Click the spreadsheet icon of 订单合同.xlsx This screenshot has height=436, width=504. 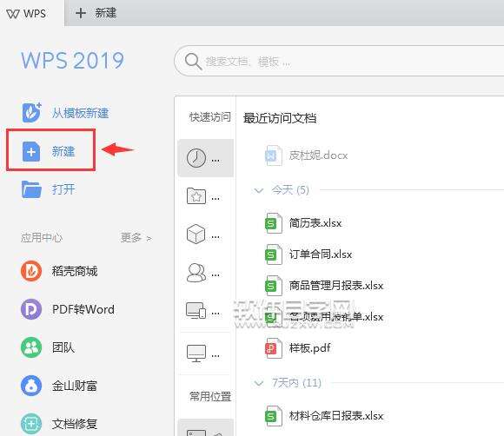(274, 254)
